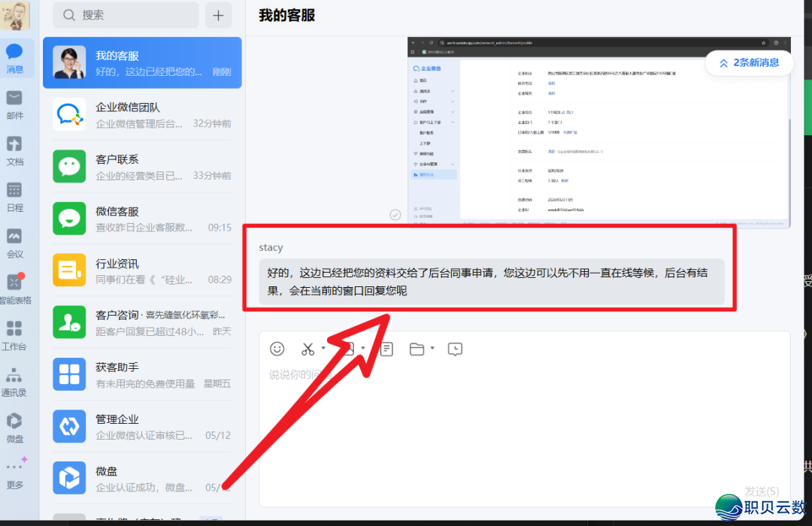Click the 行业资讯 yellow avatar icon
Image resolution: width=812 pixels, height=526 pixels.
(69, 271)
